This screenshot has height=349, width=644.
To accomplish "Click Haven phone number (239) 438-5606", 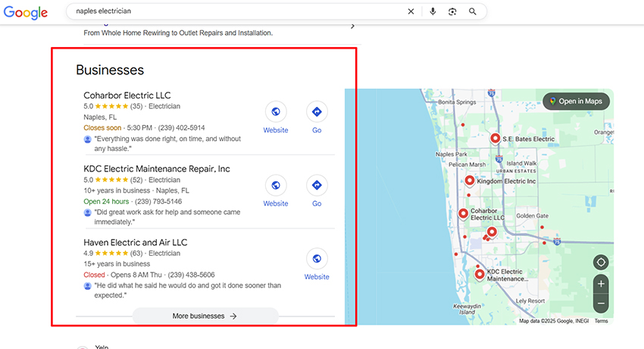I will (x=191, y=275).
